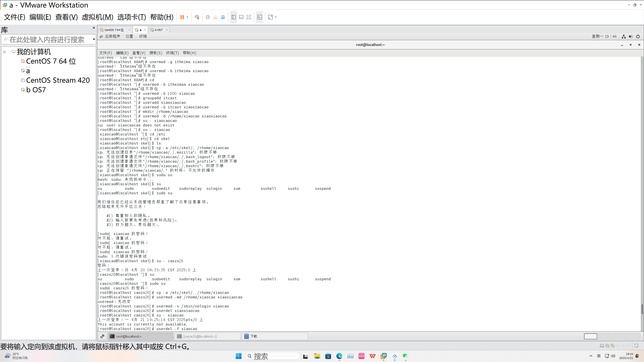This screenshot has width=644, height=362.
Task: Click the guest power icon
Action: (x=638, y=36)
